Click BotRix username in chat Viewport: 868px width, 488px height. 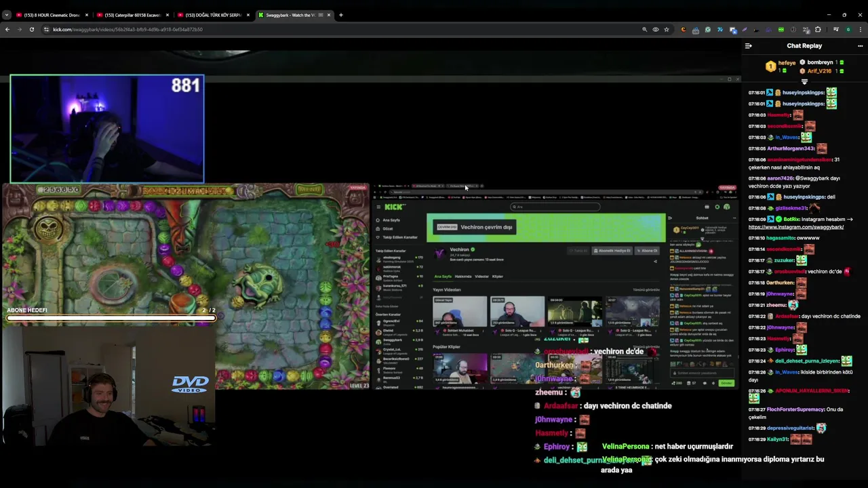[791, 219]
